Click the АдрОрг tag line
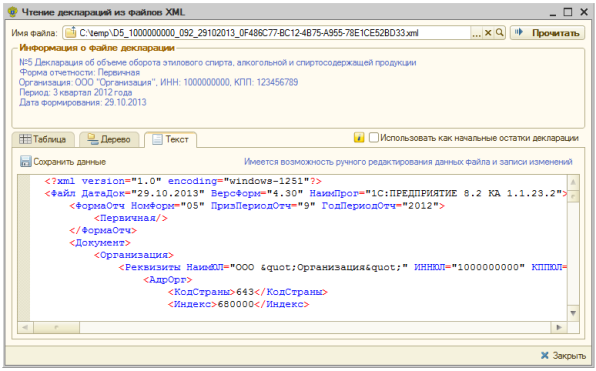 168,279
